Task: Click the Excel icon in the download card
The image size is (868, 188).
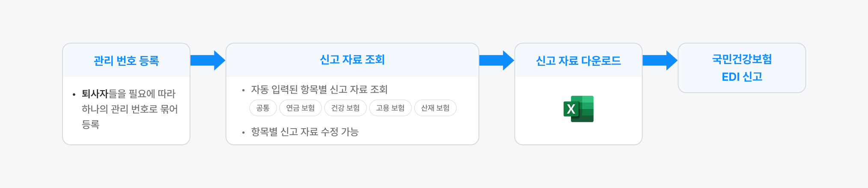Action: click(578, 109)
